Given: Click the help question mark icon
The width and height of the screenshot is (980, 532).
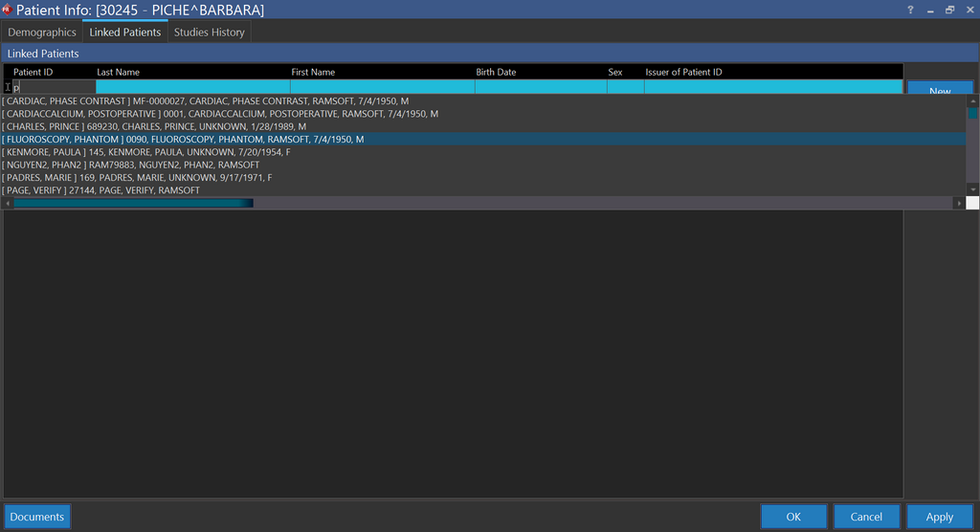Looking at the screenshot, I should 909,10.
